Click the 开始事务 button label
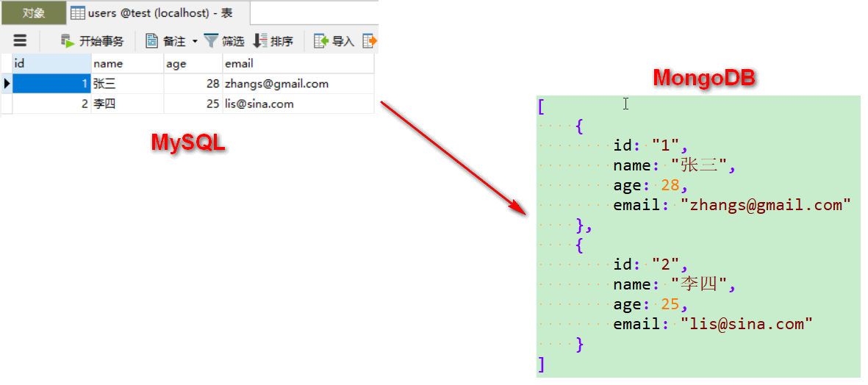 coord(101,41)
